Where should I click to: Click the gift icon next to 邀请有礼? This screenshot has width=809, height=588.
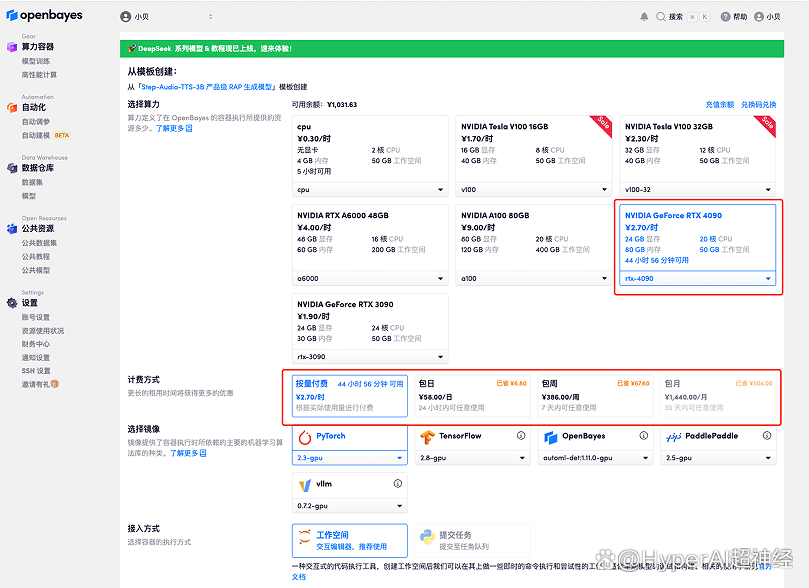pos(55,384)
